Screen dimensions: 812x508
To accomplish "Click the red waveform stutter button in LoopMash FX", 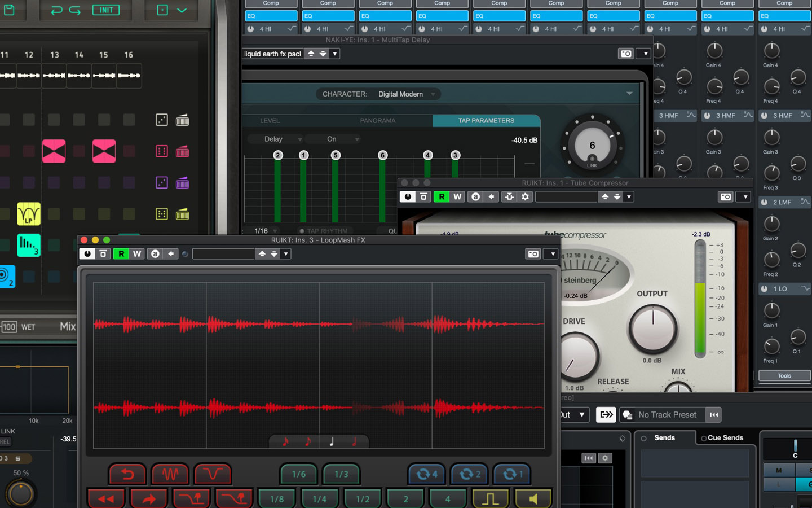I will pos(170,474).
